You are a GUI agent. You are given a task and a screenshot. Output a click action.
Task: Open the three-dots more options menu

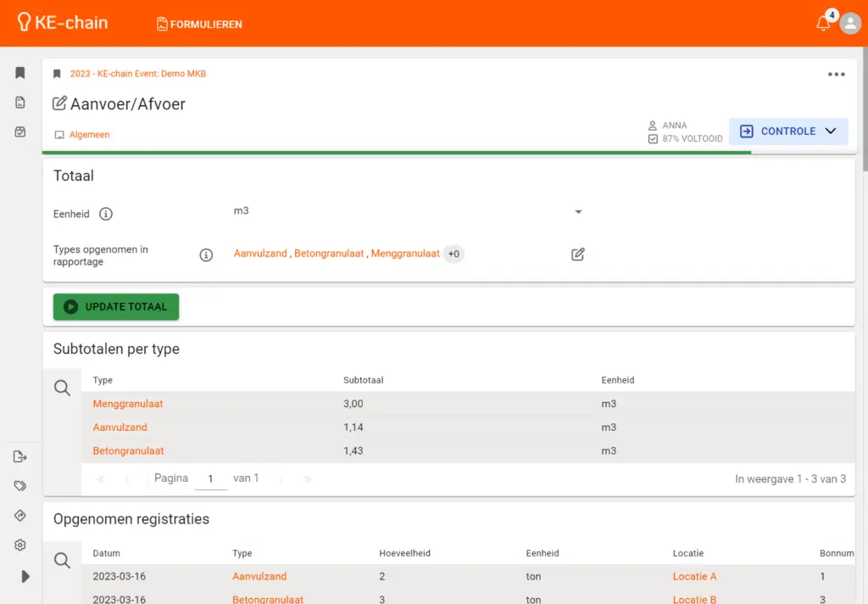pos(836,75)
